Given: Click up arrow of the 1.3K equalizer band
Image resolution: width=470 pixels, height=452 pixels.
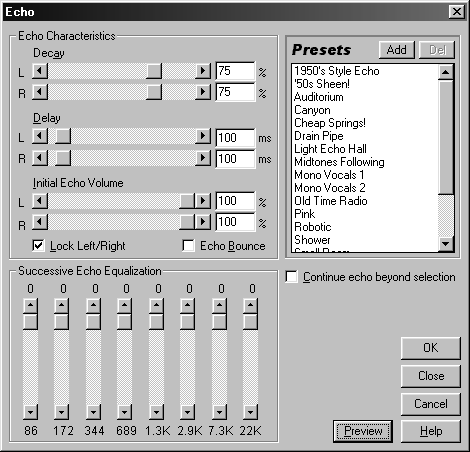Looking at the screenshot, I should coord(156,306).
